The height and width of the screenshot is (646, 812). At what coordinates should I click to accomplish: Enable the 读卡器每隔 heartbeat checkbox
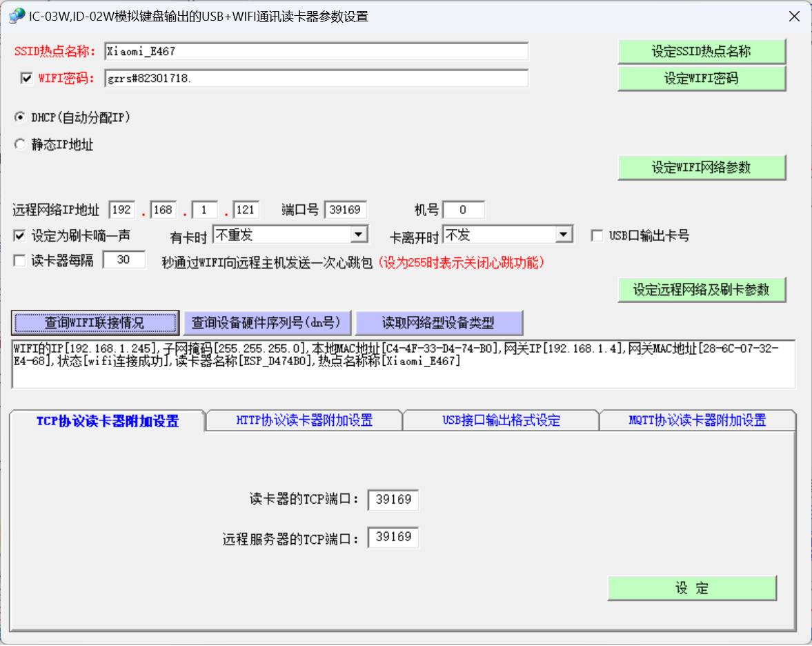pos(19,261)
